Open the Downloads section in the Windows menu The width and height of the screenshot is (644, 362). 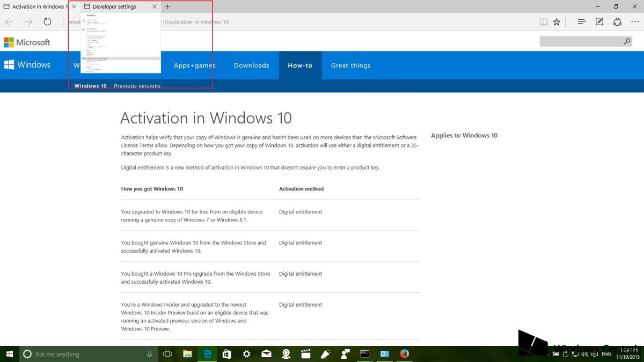tap(251, 65)
